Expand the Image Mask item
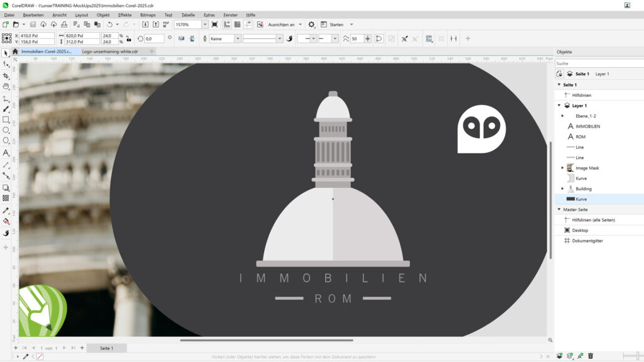 point(563,168)
